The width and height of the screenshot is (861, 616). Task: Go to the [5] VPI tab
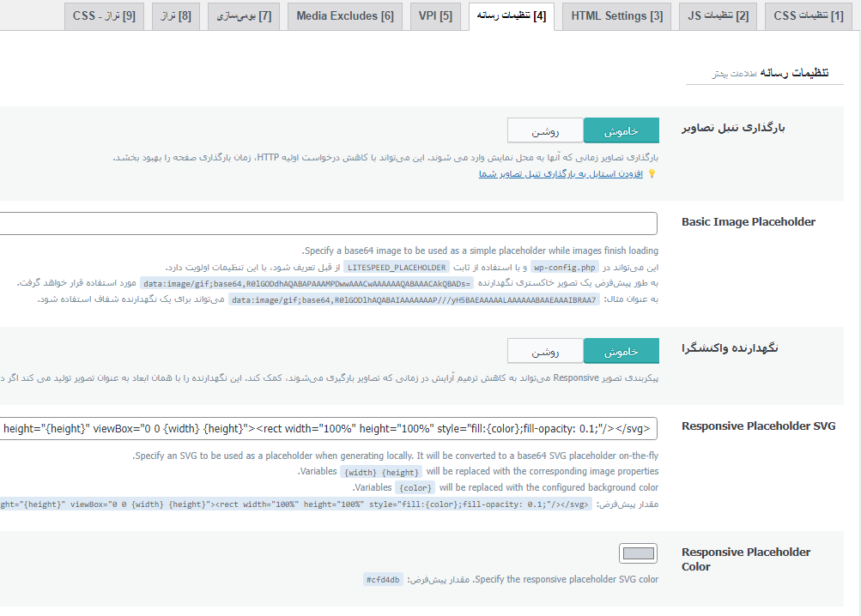(435, 16)
